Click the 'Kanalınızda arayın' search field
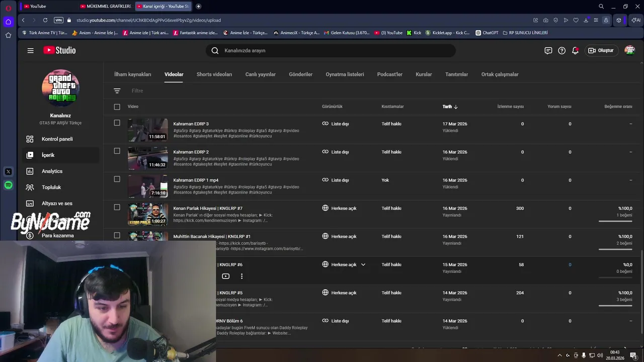The width and height of the screenshot is (644, 362). (x=331, y=50)
